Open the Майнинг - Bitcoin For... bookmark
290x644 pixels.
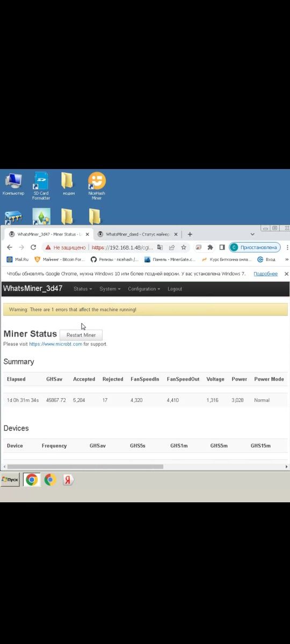pyautogui.click(x=60, y=259)
